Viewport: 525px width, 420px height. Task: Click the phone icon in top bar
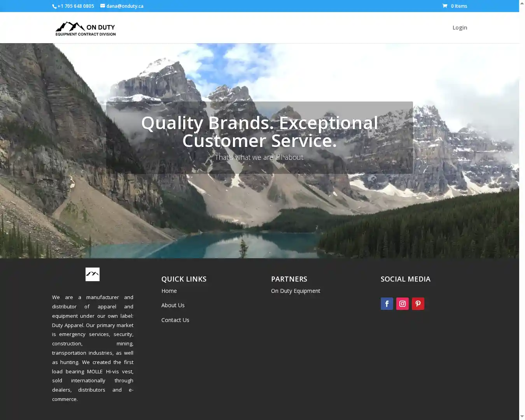pos(54,6)
